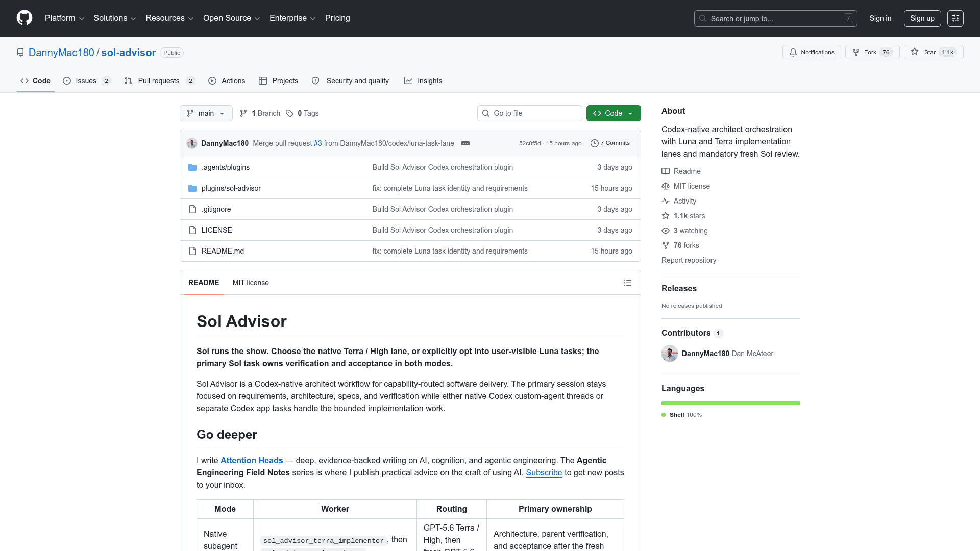Screen dimensions: 980x551
Task: Open the README.md file
Action: click(223, 251)
